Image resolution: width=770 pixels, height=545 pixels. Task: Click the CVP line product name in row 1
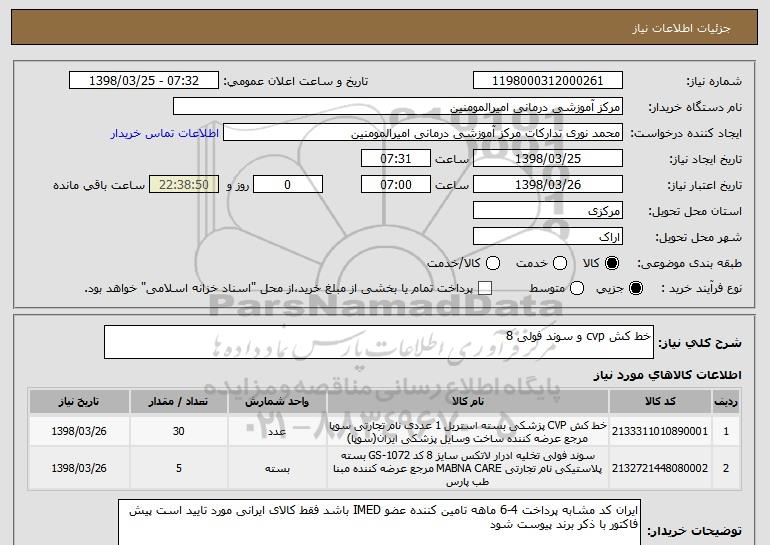468,432
